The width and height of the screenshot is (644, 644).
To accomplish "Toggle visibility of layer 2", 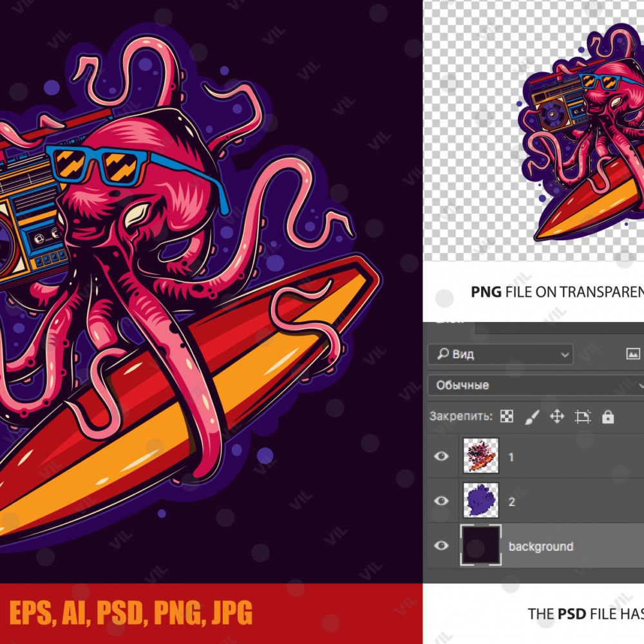I will point(441,500).
